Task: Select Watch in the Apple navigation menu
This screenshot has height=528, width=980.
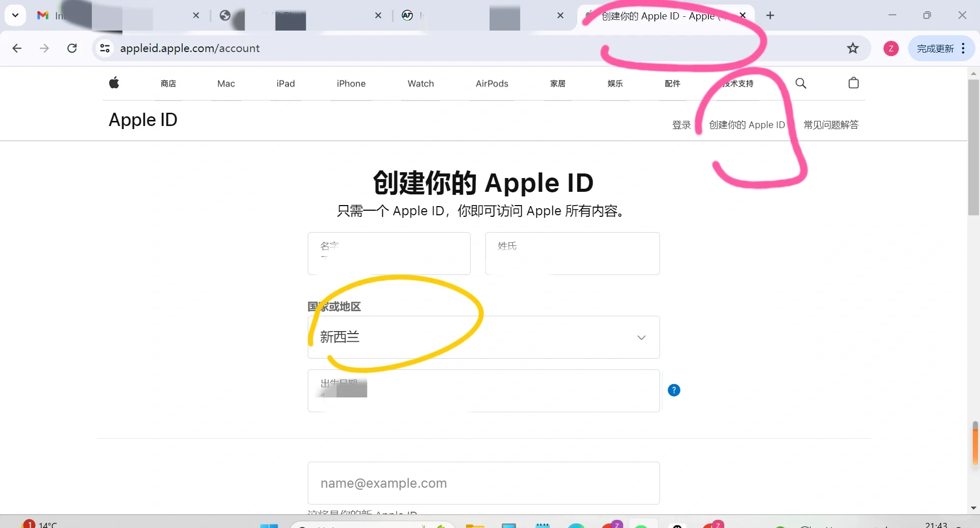Action: [x=421, y=83]
